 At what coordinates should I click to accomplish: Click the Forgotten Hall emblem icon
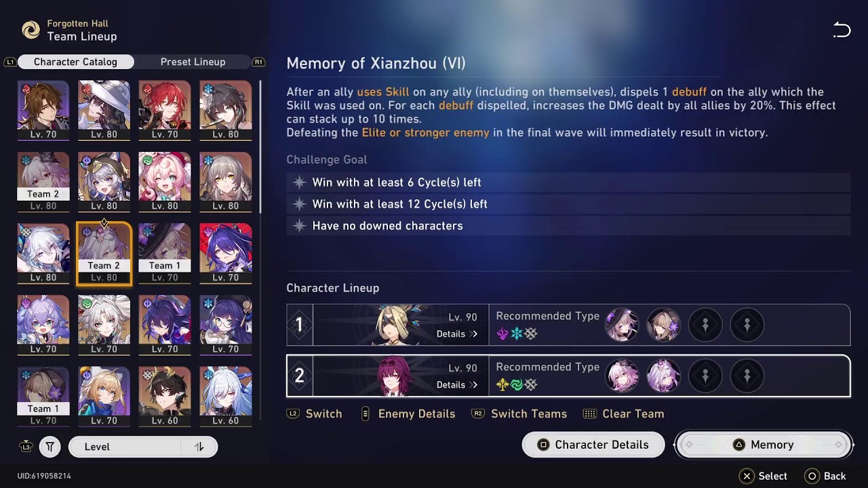(x=31, y=30)
